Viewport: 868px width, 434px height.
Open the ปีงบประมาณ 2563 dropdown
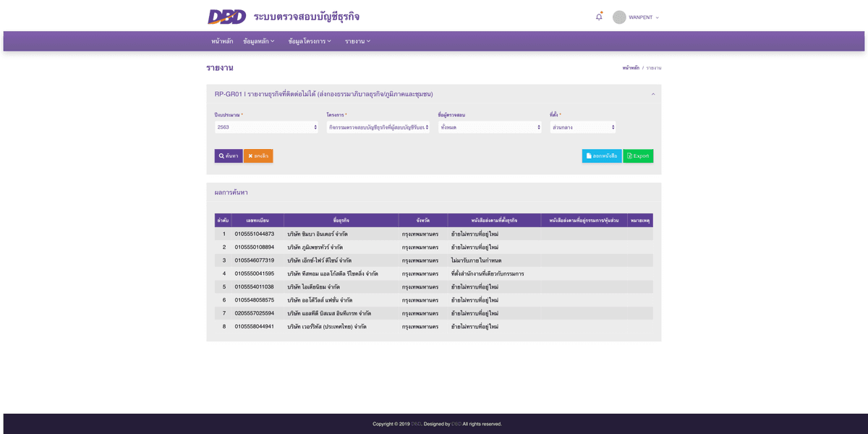(x=266, y=127)
